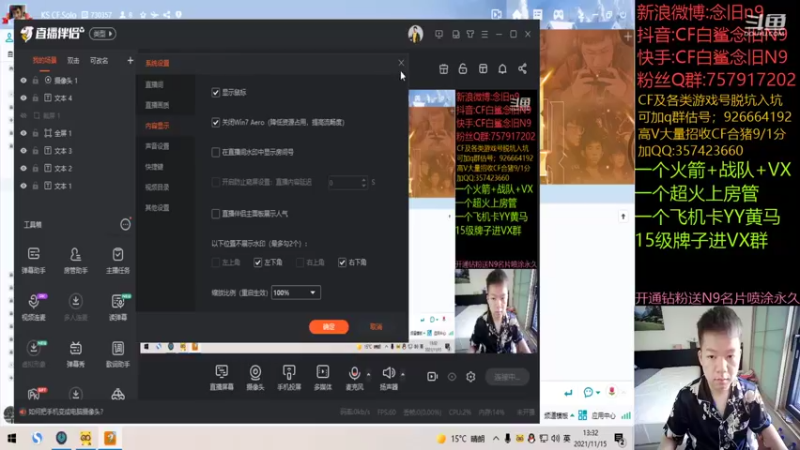The image size is (800, 450).
Task: Click the grayed start-stream button in toolbar
Action: 507,377
